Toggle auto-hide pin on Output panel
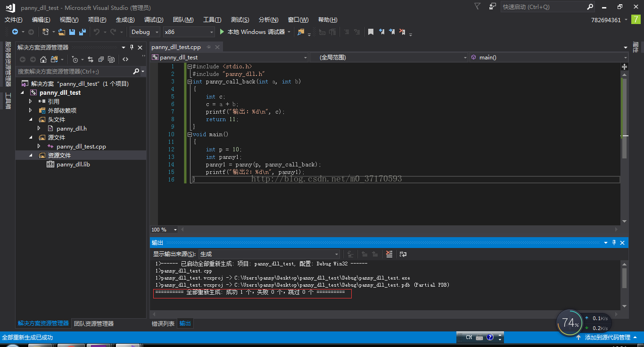Image resolution: width=644 pixels, height=347 pixels. (x=614, y=242)
